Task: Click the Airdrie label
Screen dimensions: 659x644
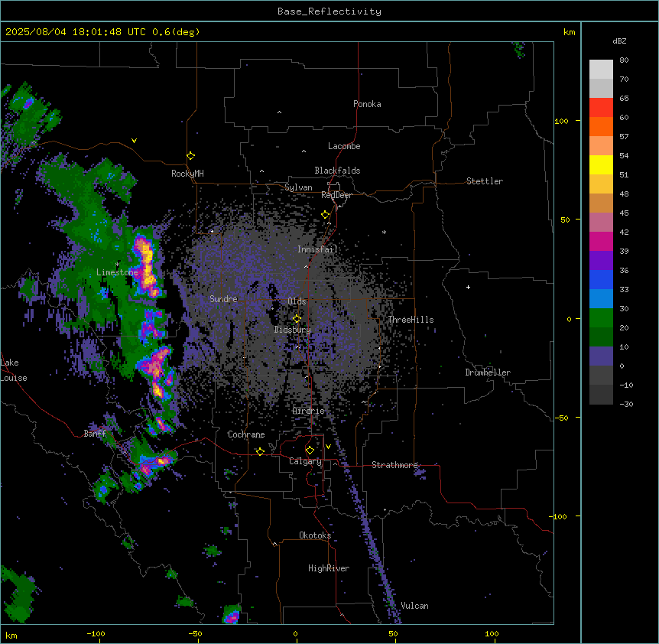Action: coord(309,411)
